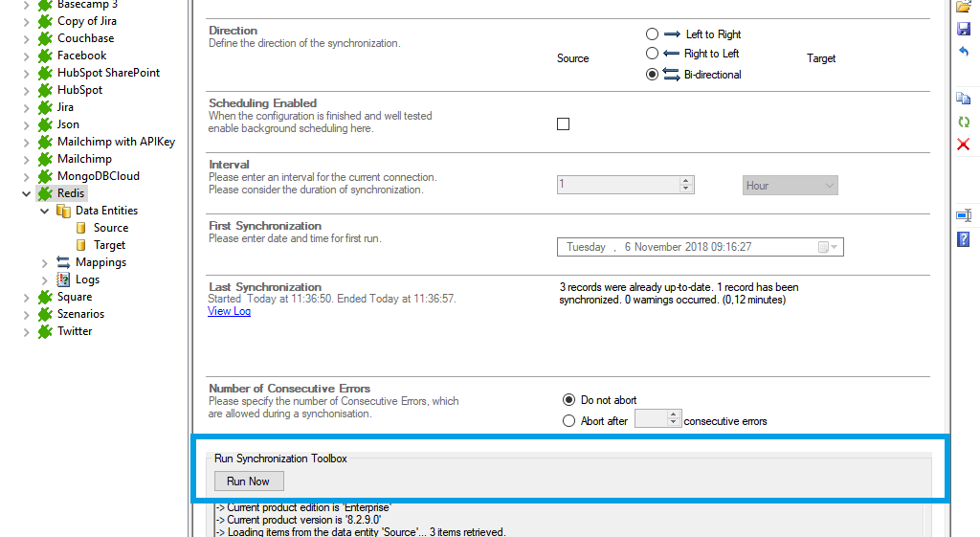Click the Rename icon in right toolbar

pyautogui.click(x=964, y=215)
